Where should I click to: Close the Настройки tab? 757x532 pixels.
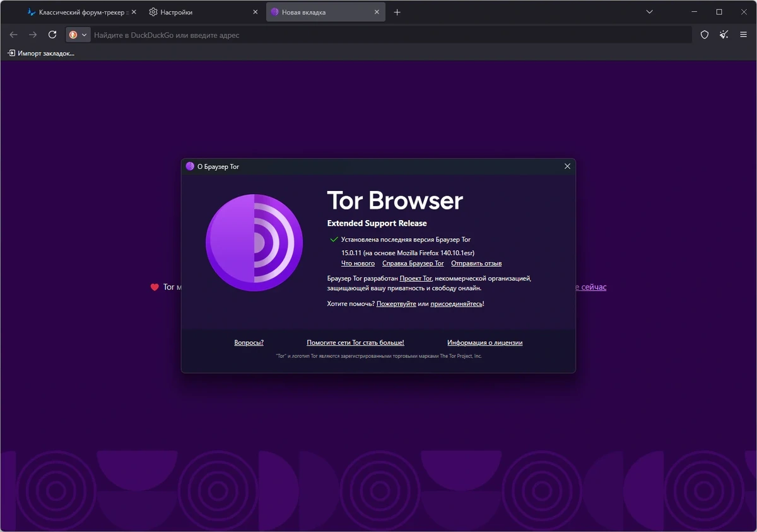255,12
